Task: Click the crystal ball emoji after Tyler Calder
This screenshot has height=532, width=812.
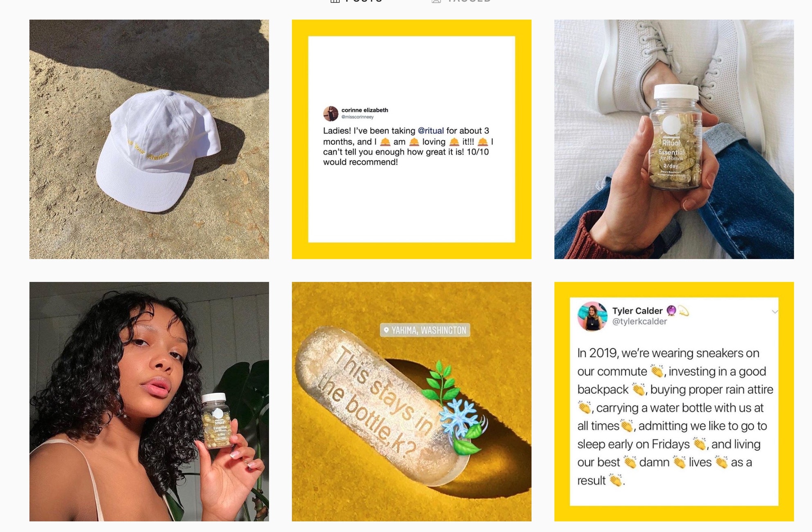Action: point(671,311)
